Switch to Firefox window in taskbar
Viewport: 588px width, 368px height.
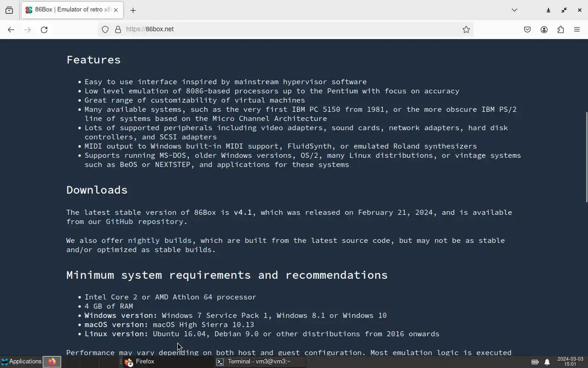[x=168, y=362]
